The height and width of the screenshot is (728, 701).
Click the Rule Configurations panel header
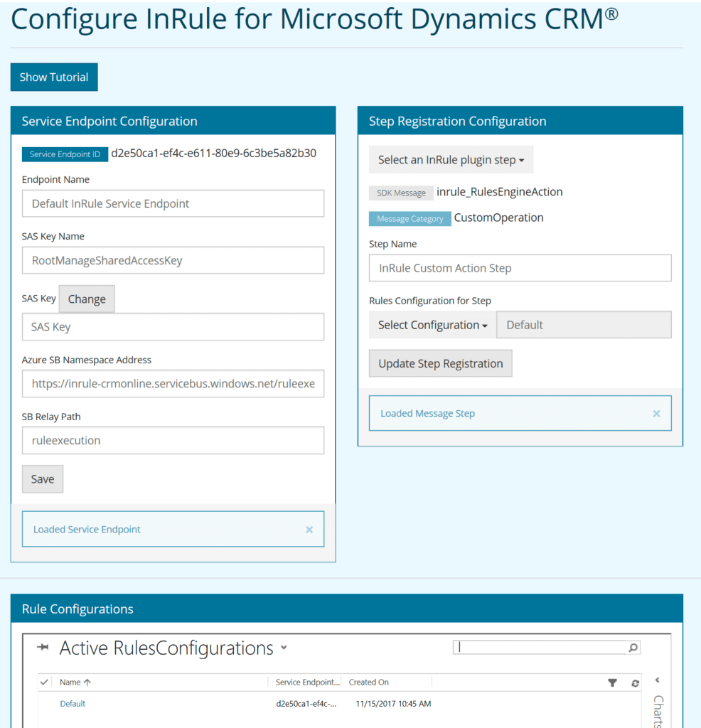(347, 609)
